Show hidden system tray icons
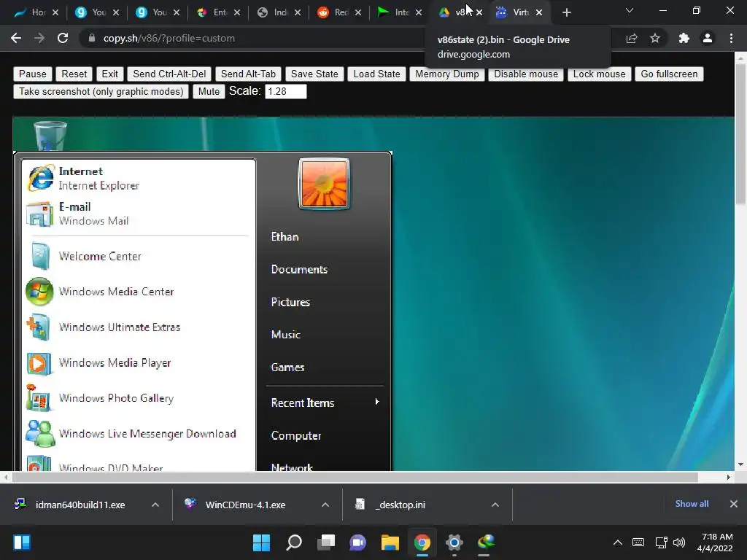 tap(618, 542)
